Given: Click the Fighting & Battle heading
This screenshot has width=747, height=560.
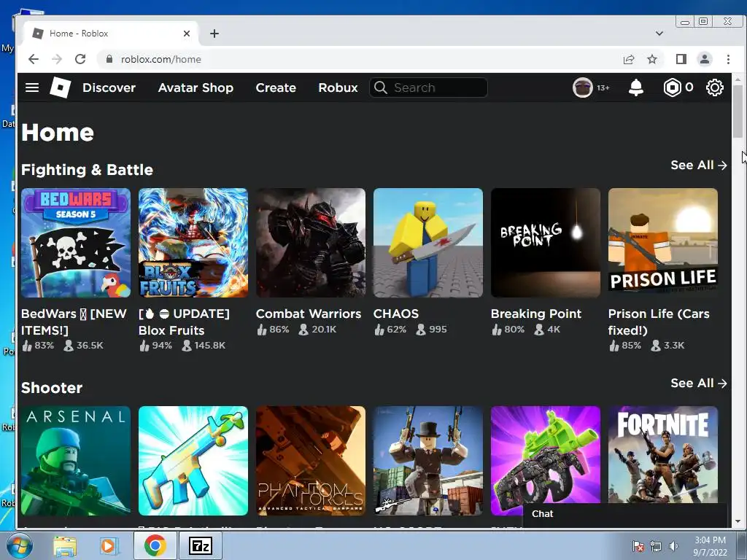Looking at the screenshot, I should coord(87,170).
